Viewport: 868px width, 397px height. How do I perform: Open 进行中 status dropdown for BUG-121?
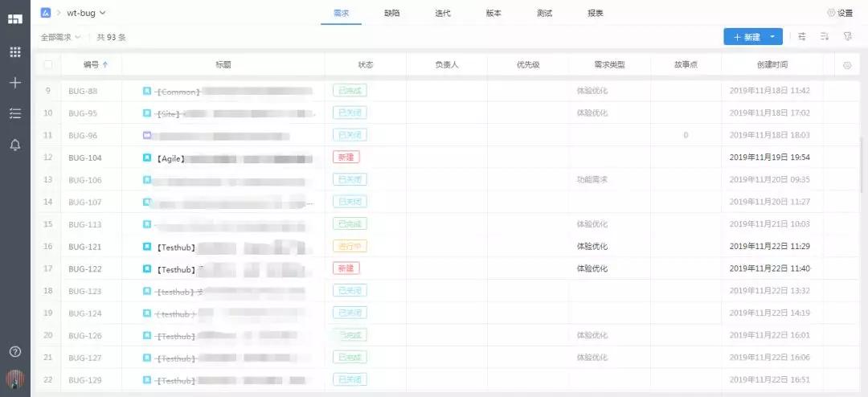[x=350, y=246]
